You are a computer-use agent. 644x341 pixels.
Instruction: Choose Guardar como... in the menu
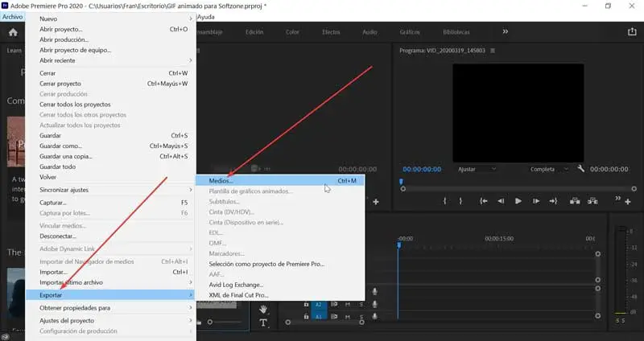coord(111,146)
